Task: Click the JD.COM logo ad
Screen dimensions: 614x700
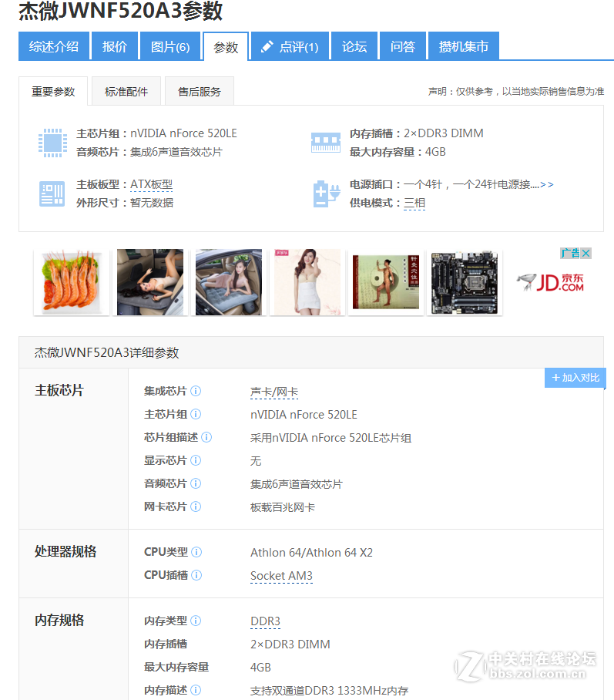Action: [x=551, y=282]
